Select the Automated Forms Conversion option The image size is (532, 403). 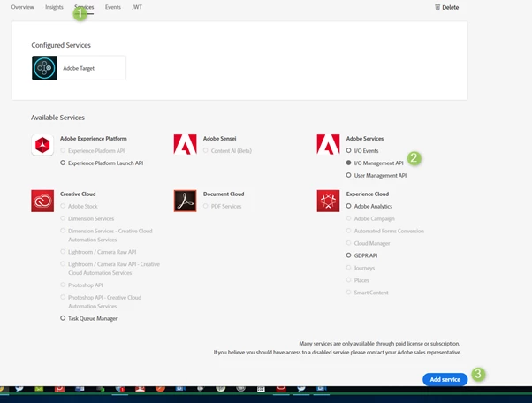[384, 231]
